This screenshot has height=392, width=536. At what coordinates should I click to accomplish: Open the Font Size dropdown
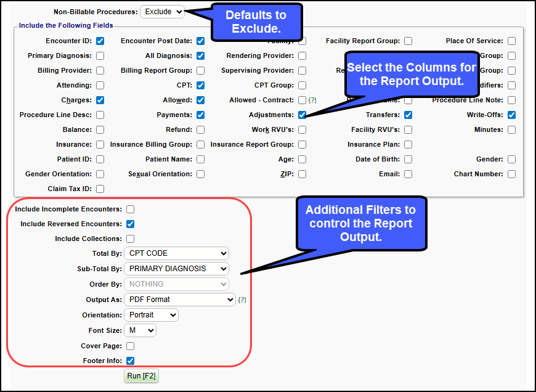coord(140,330)
